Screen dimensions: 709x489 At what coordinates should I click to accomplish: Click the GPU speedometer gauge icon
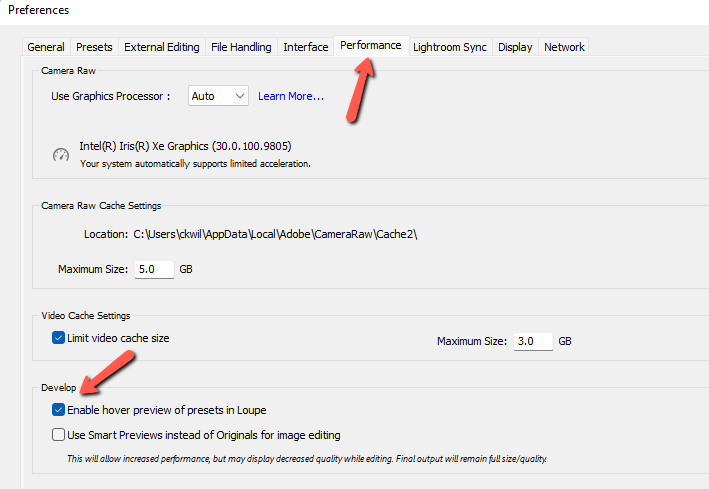pos(61,155)
